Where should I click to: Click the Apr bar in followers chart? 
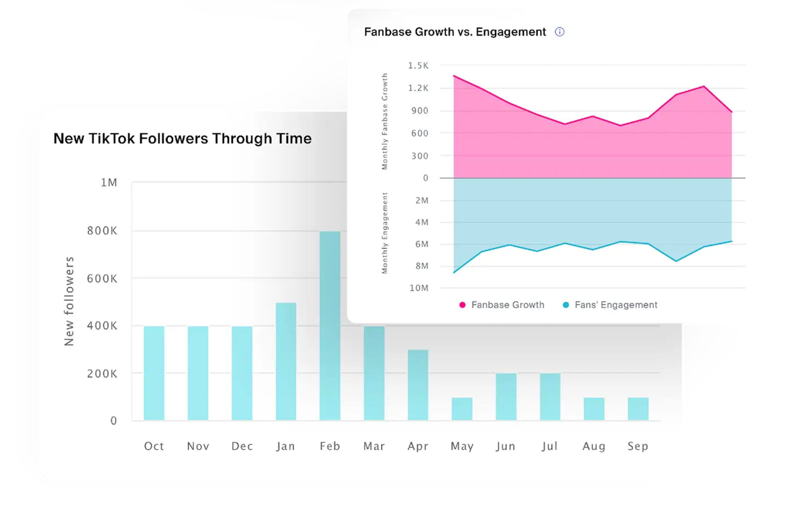(x=418, y=385)
